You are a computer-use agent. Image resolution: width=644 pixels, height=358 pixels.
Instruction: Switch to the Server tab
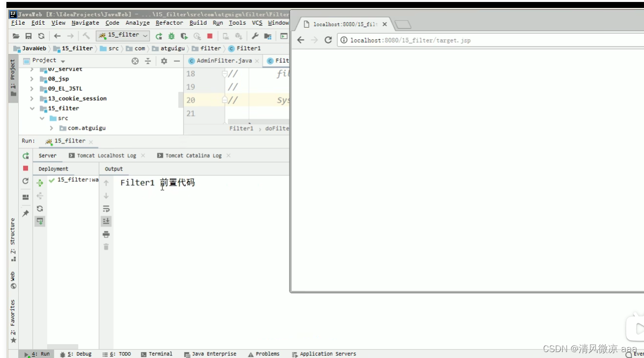[x=48, y=156]
